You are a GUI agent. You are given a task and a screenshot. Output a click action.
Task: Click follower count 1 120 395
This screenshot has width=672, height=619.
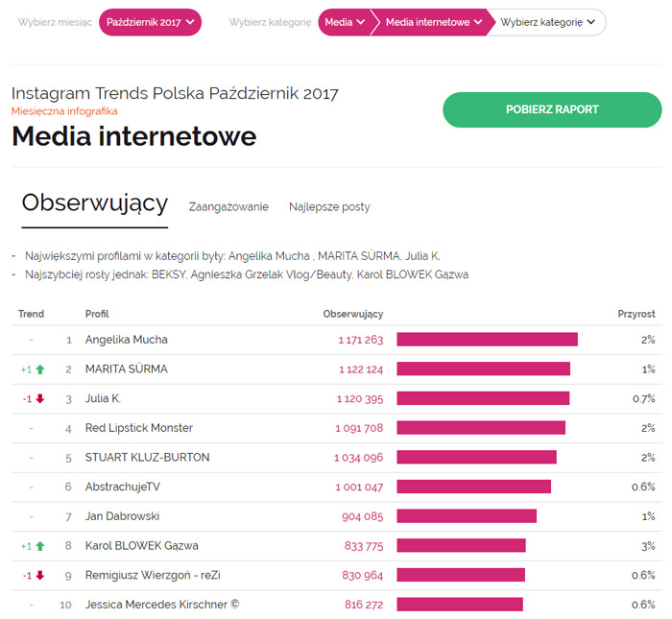click(x=360, y=399)
